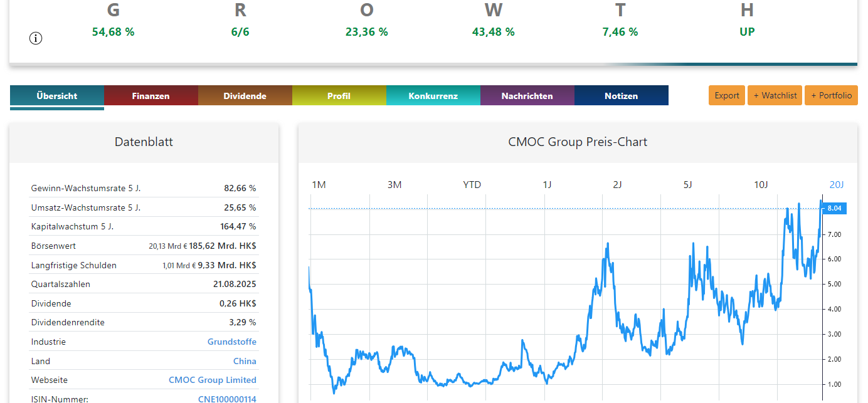The height and width of the screenshot is (403, 868).
Task: Click Umsatz-Wachstumsrate value 25,65 %
Action: click(240, 207)
